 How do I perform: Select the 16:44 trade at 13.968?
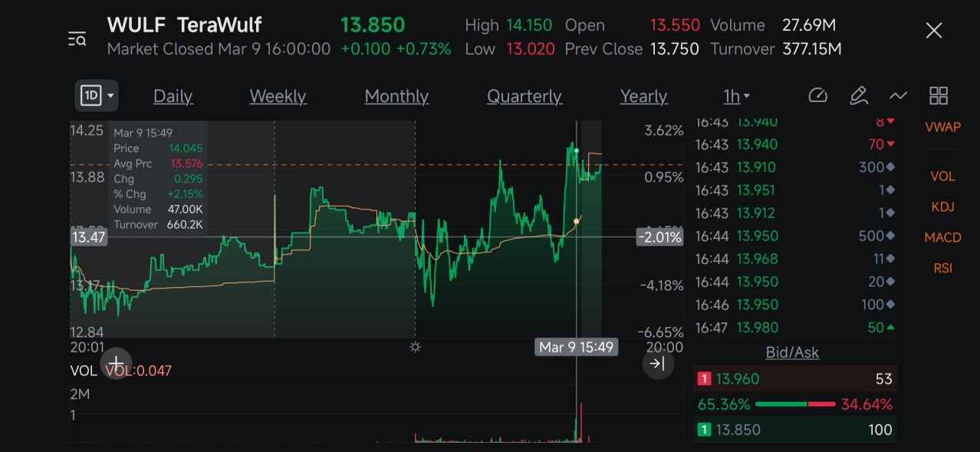(794, 259)
